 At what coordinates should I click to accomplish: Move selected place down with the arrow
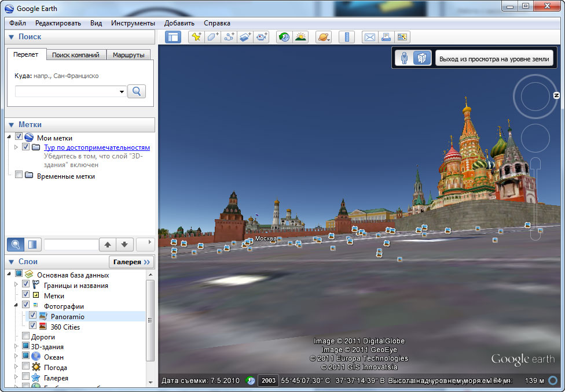coord(124,245)
